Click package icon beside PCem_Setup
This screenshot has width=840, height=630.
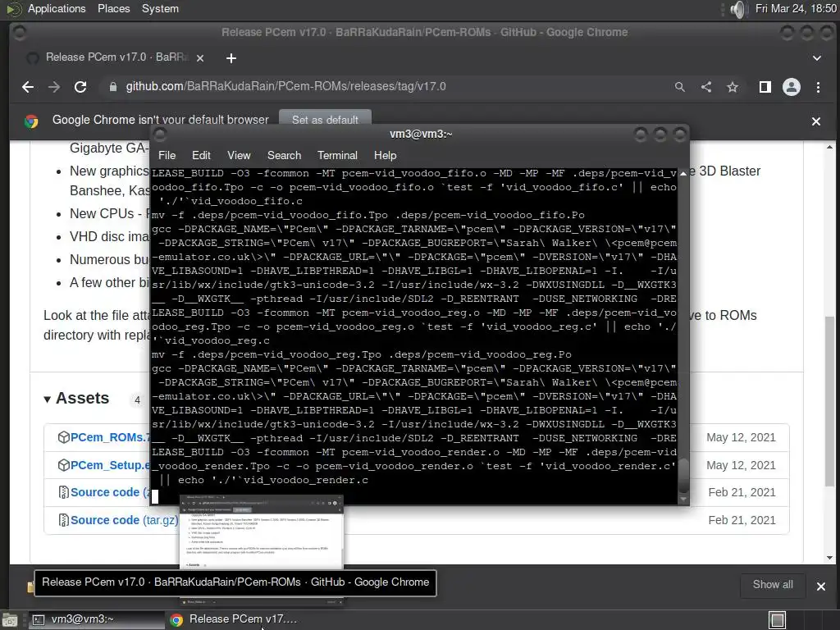pos(63,465)
